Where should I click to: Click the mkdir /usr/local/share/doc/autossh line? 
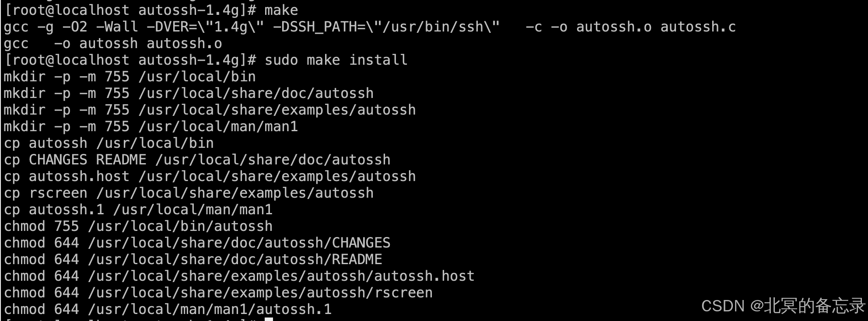pos(189,94)
